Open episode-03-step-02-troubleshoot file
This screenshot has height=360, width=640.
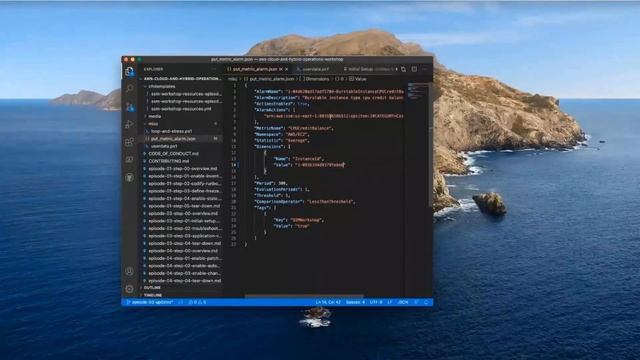click(x=184, y=229)
